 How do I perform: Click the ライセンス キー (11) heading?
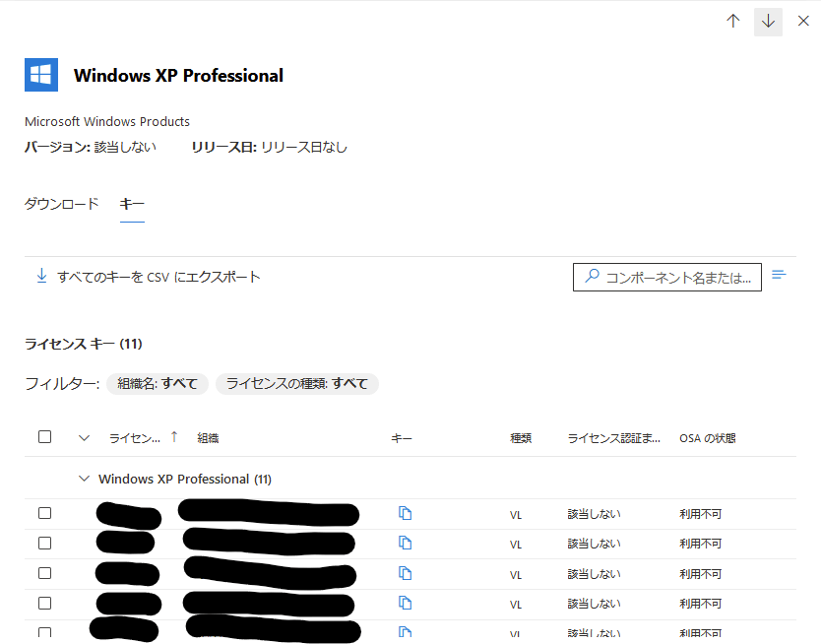(x=84, y=344)
